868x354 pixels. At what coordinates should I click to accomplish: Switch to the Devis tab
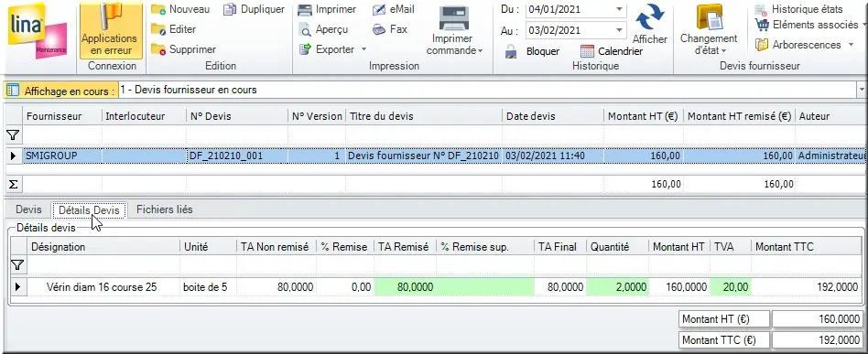point(28,209)
